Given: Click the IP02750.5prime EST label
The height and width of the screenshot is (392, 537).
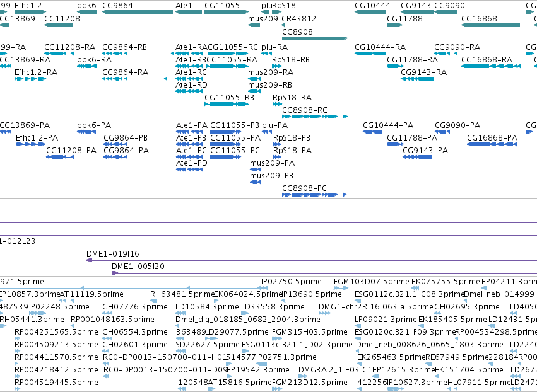Looking at the screenshot, I should [292, 282].
